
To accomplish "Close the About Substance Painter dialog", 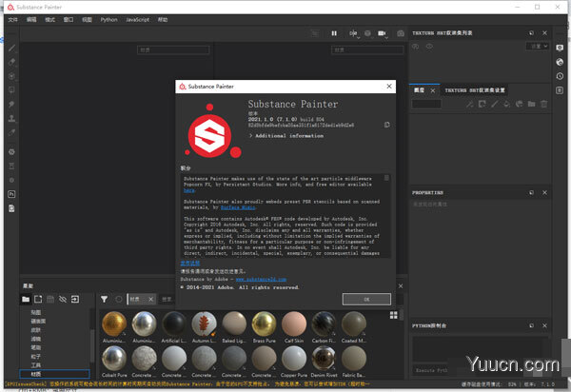I will coord(389,87).
